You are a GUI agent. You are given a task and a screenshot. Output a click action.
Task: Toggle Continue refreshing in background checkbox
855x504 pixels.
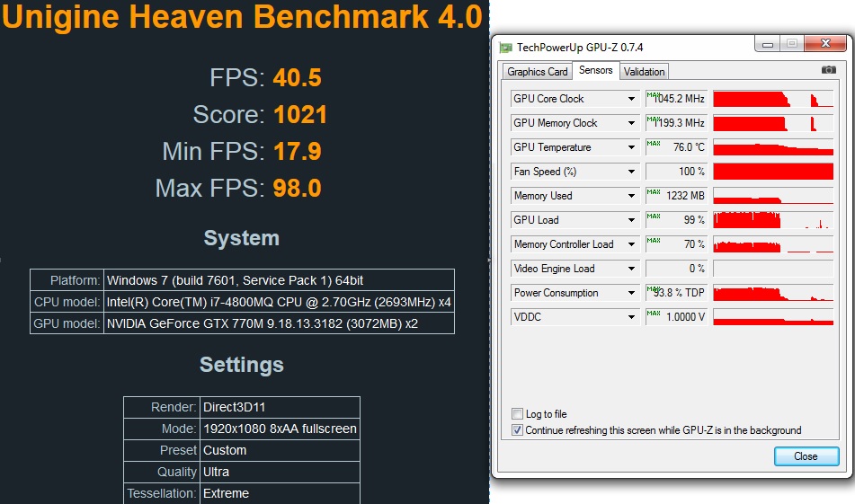(x=517, y=430)
